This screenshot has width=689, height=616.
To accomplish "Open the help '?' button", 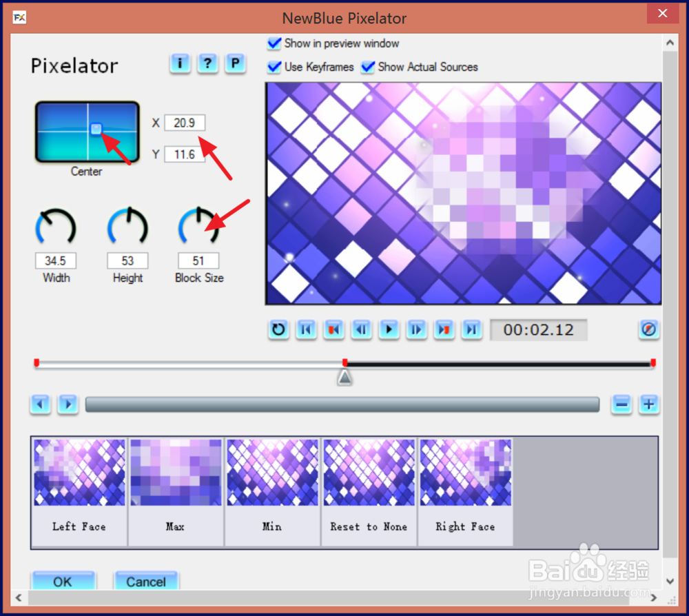I will coord(207,63).
